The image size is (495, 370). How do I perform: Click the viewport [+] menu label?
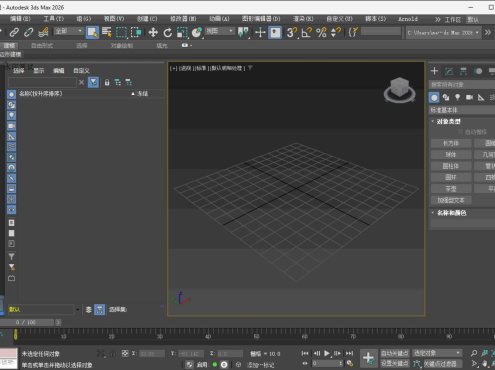pyautogui.click(x=174, y=68)
